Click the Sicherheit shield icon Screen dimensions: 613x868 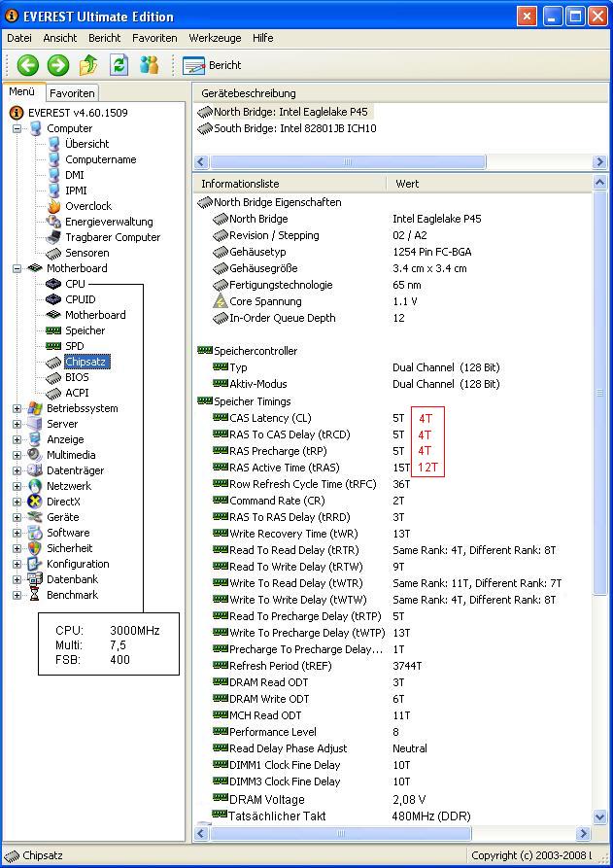pos(35,548)
